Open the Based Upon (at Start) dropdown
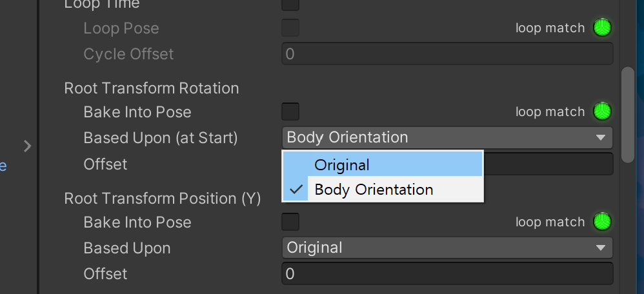 447,137
